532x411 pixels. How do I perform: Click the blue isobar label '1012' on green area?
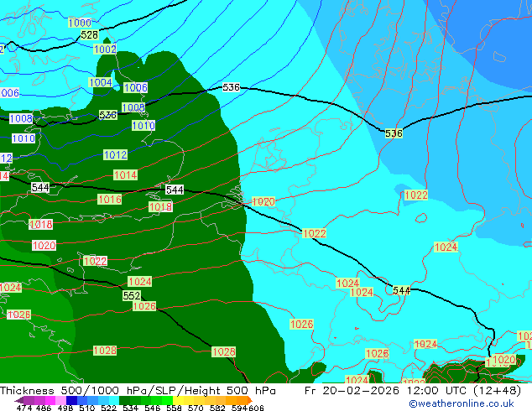(x=115, y=155)
